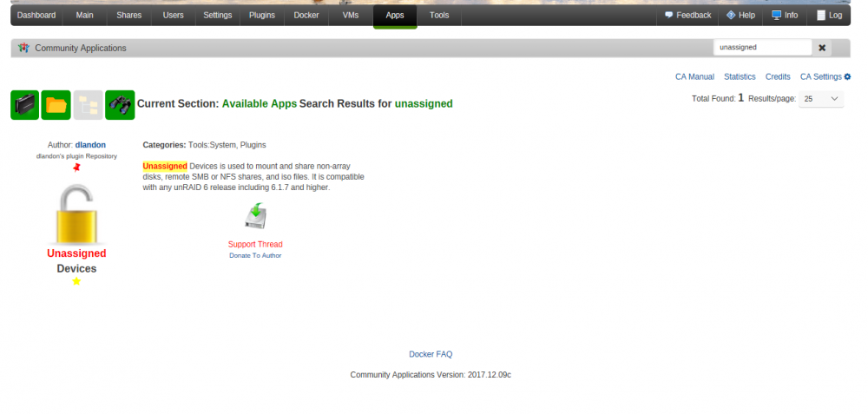Open the Tools tab
This screenshot has height=414, width=868.
439,15
